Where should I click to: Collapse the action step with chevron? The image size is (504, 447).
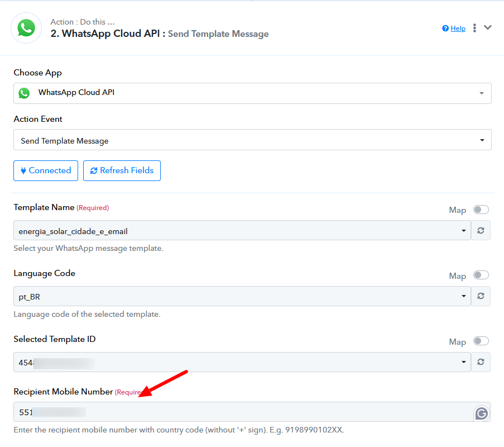488,28
